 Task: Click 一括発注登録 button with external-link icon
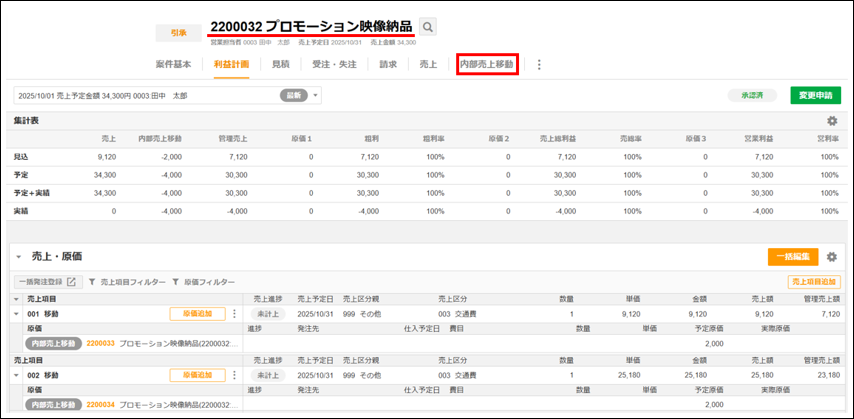(x=47, y=282)
